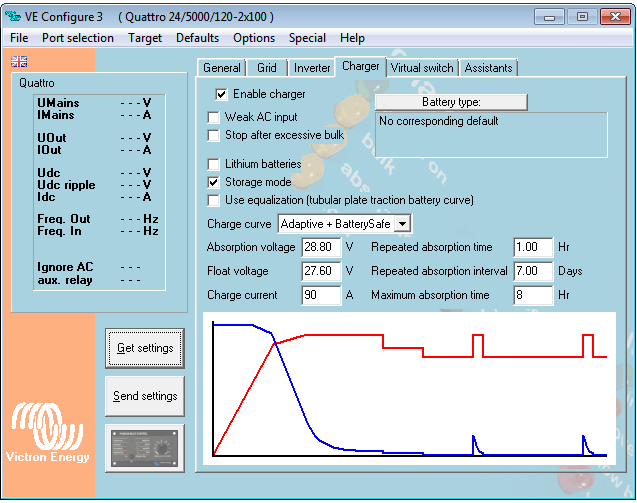This screenshot has width=637, height=503.
Task: Click the Absorption voltage field 28.80
Action: (321, 247)
